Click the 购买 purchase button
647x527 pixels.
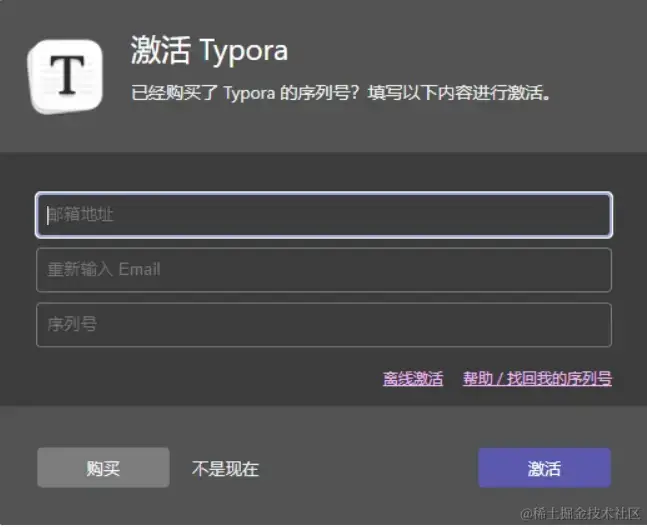click(103, 468)
